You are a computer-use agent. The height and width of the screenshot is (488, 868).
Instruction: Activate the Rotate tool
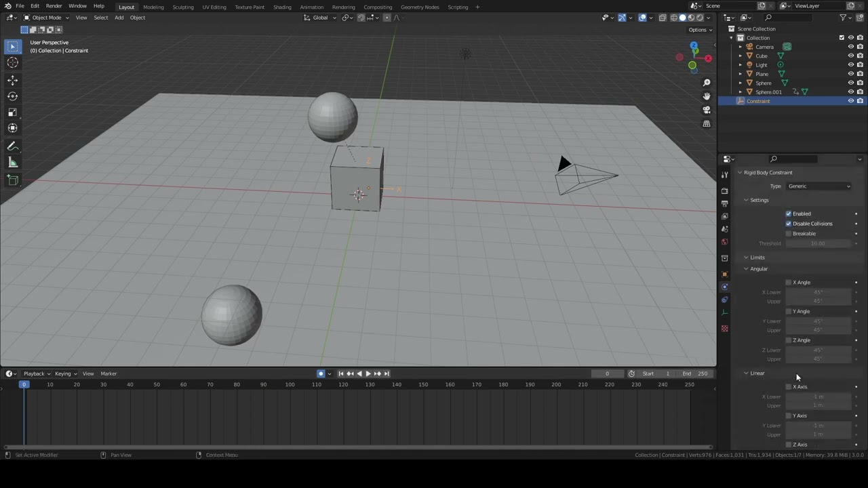(x=12, y=96)
